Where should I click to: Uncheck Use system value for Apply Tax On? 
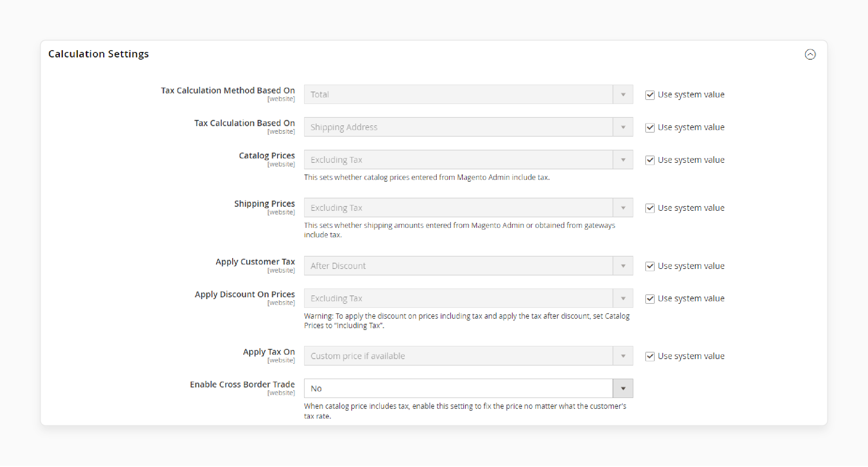(x=650, y=357)
